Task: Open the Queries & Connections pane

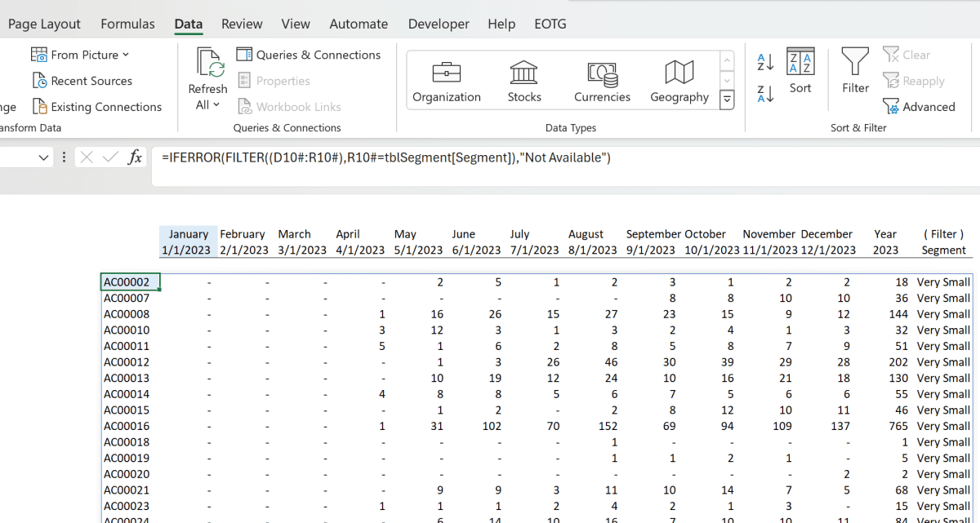Action: pos(309,54)
